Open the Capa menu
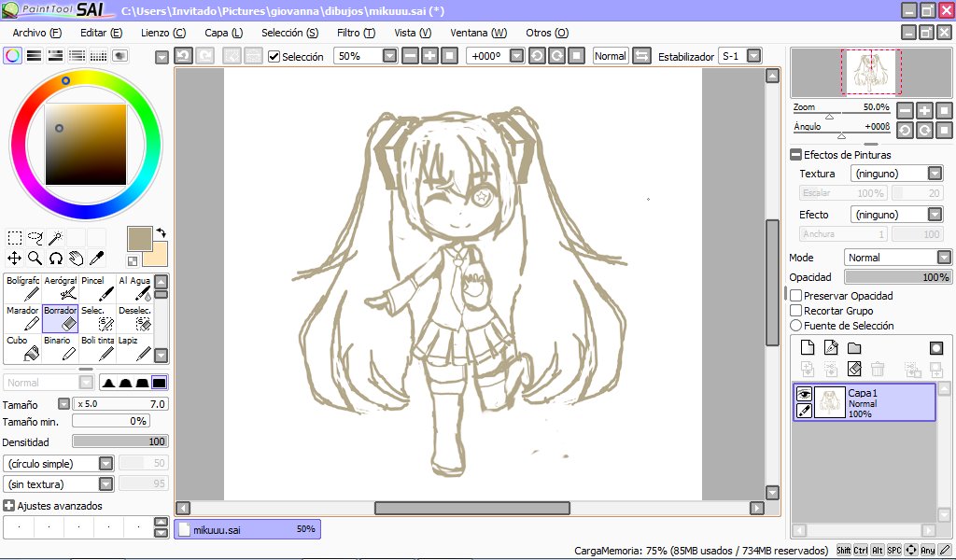The height and width of the screenshot is (560, 956). pyautogui.click(x=224, y=33)
